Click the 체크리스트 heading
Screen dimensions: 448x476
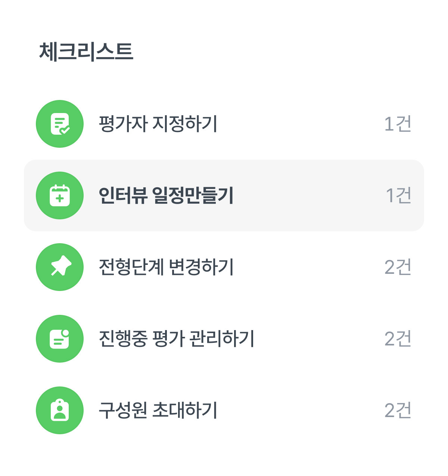point(86,51)
